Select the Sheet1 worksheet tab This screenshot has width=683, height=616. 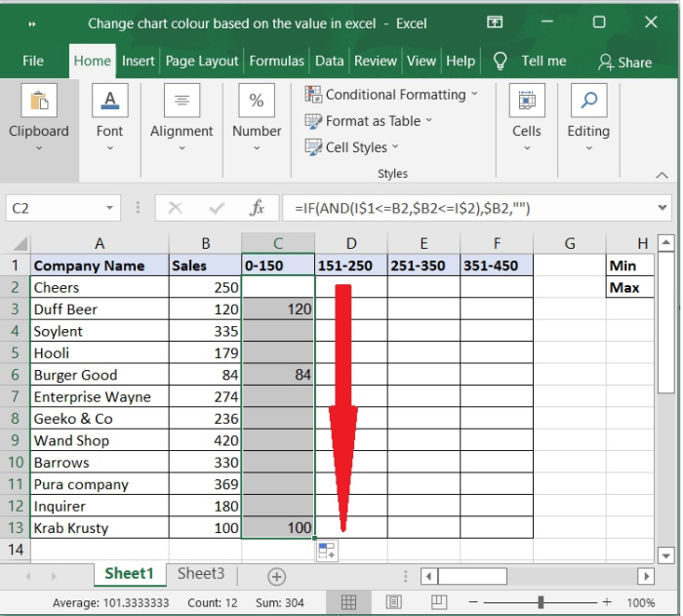[x=130, y=574]
